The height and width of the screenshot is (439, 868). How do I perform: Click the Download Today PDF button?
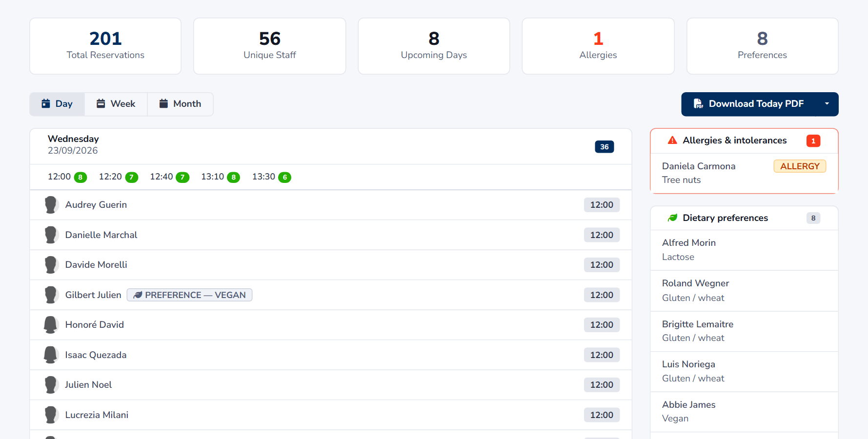click(748, 104)
